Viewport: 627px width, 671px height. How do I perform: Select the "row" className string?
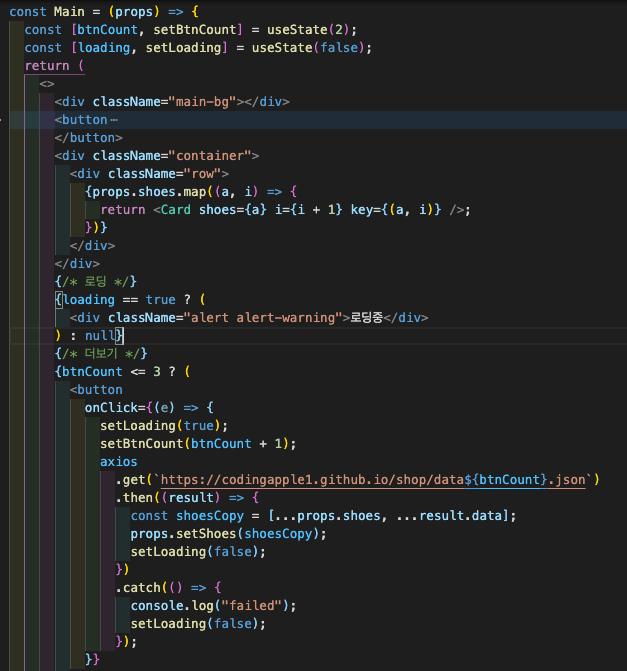pos(202,174)
